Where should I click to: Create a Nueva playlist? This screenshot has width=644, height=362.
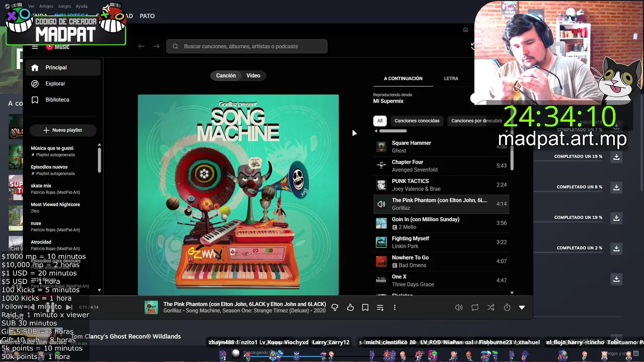point(63,130)
